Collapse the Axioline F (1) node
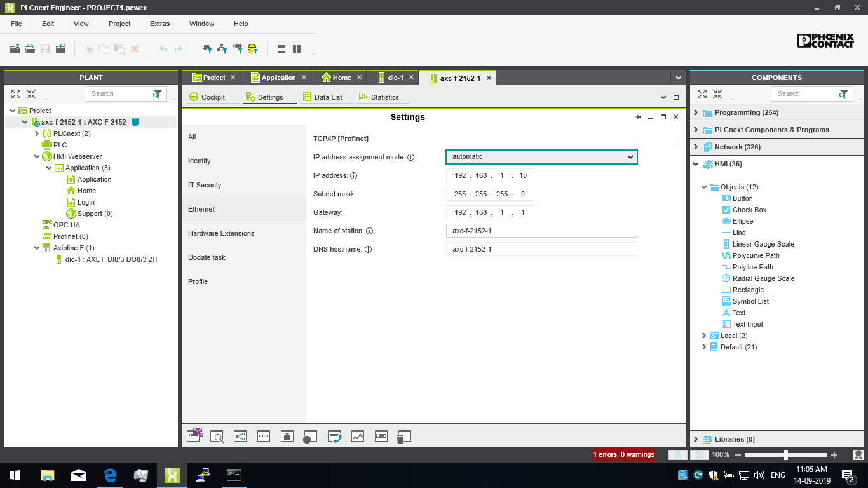 click(37, 248)
